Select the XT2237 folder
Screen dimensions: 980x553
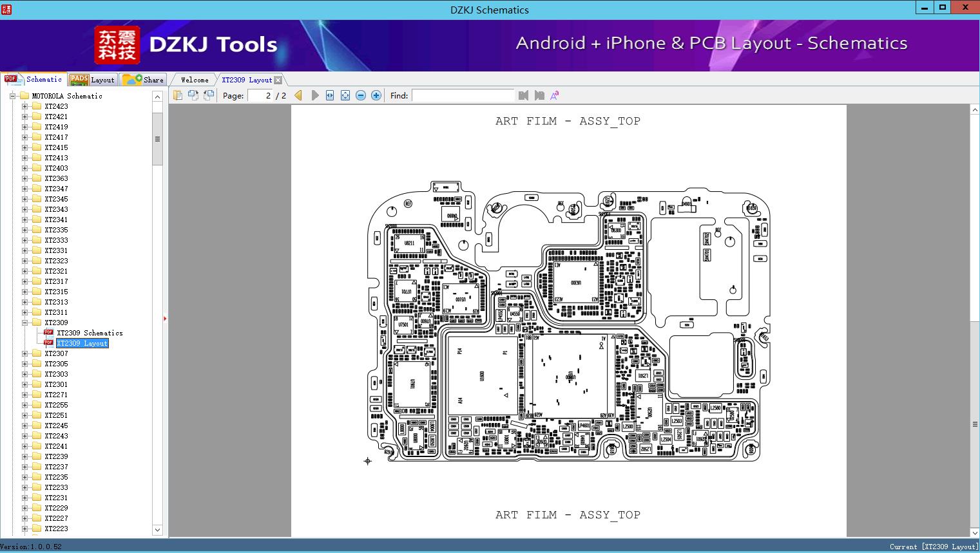(x=56, y=467)
